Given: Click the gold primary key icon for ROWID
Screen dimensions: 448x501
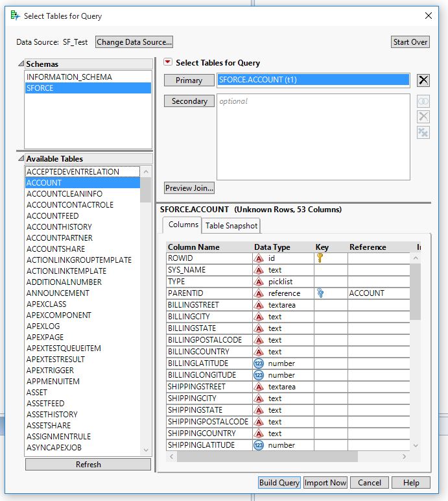Looking at the screenshot, I should 320,258.
